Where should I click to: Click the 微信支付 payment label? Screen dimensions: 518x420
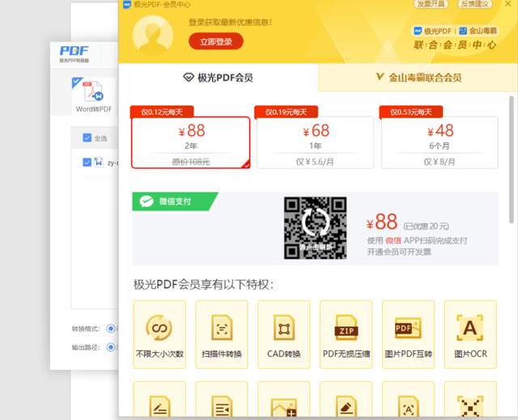[175, 201]
